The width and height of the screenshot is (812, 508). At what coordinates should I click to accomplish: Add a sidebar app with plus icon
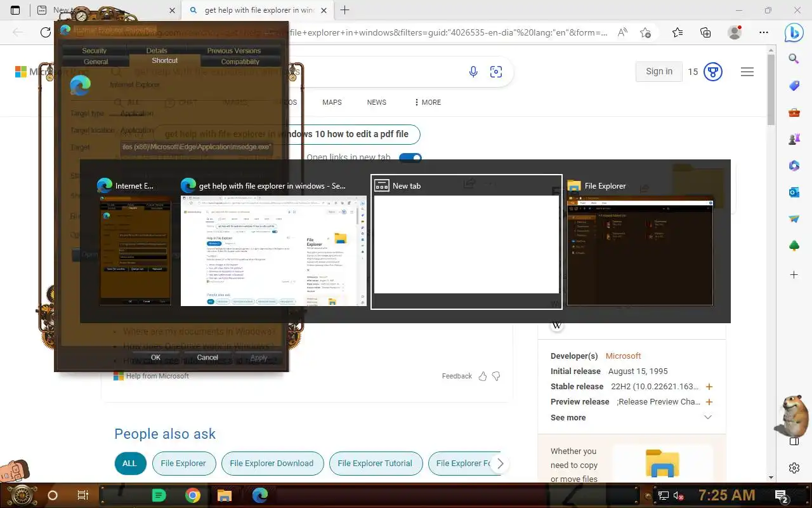pyautogui.click(x=794, y=275)
